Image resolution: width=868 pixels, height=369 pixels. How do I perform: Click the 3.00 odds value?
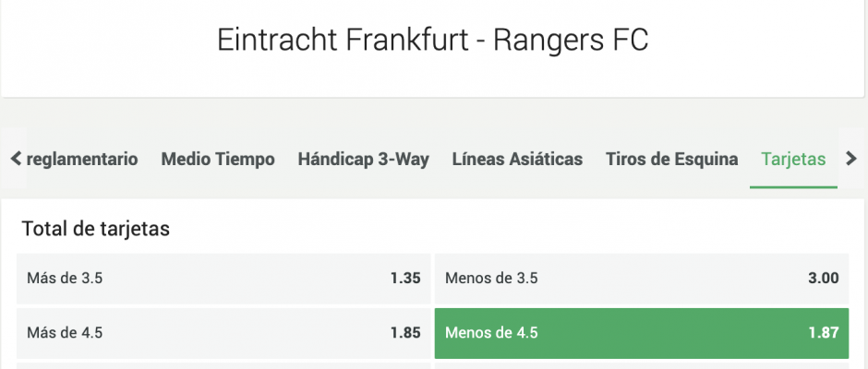pos(823,279)
